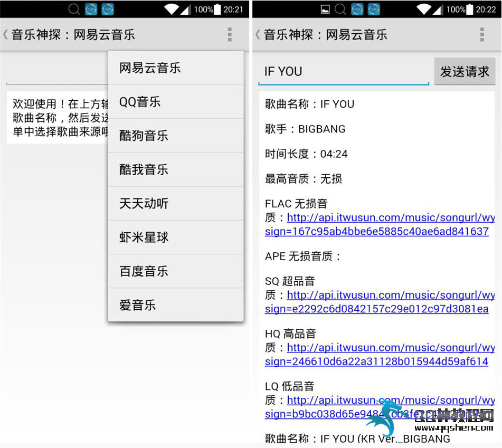Tap the Wi-Fi icon in left status bar
The height and width of the screenshot is (448, 502).
(x=172, y=9)
